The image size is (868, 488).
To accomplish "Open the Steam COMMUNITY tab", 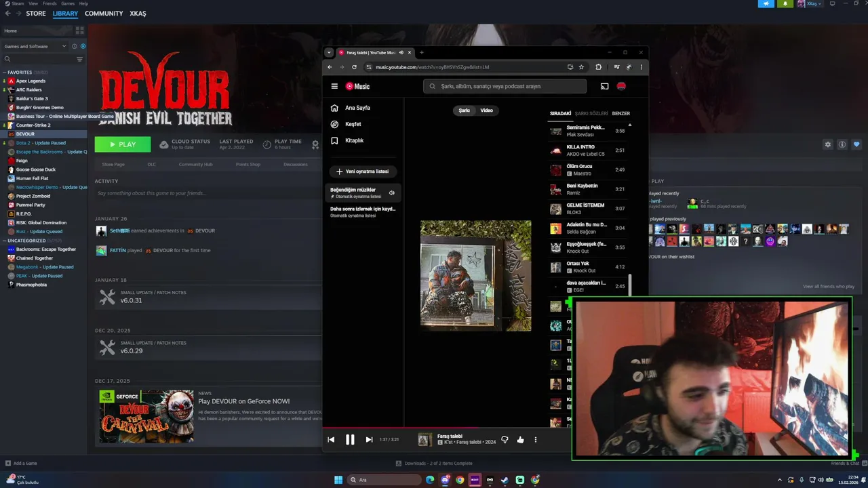I will coord(104,14).
